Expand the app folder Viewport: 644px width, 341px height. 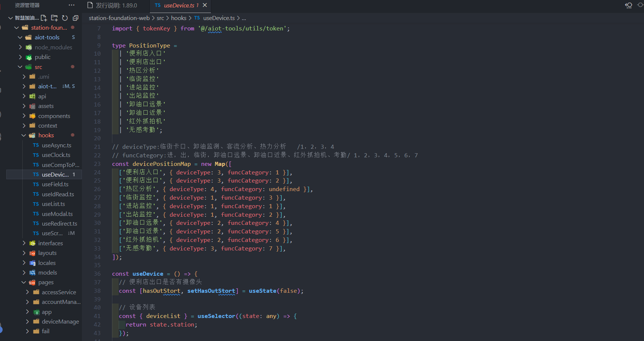click(27, 312)
